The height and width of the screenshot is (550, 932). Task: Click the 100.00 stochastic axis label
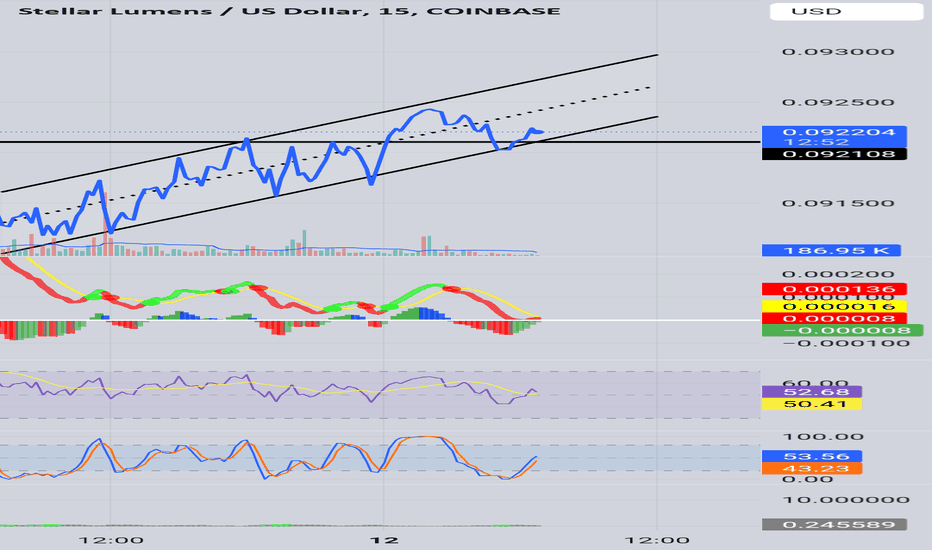pos(823,437)
